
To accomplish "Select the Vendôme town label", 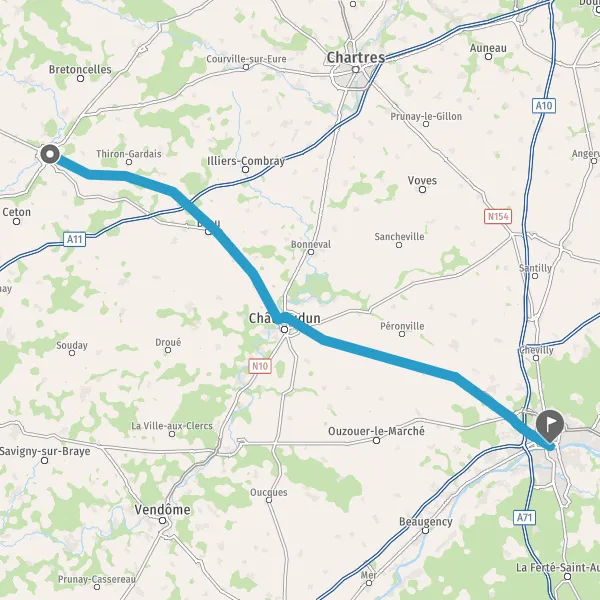I will pyautogui.click(x=163, y=509).
